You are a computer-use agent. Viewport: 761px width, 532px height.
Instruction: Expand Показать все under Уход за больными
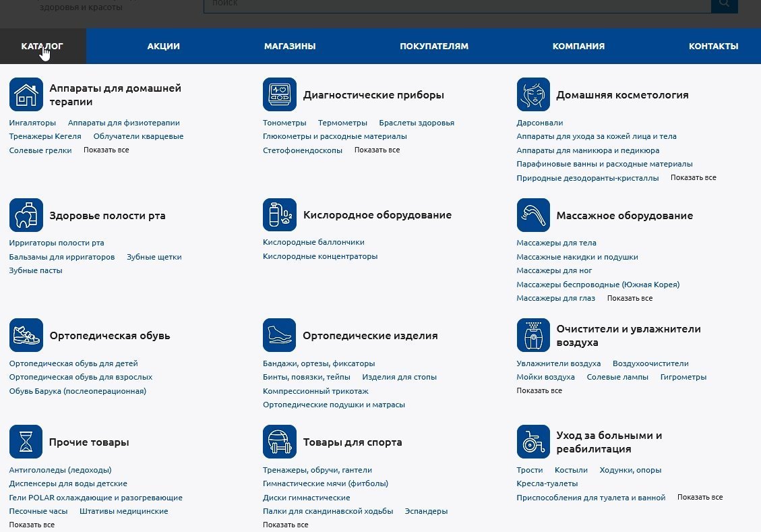pyautogui.click(x=700, y=497)
